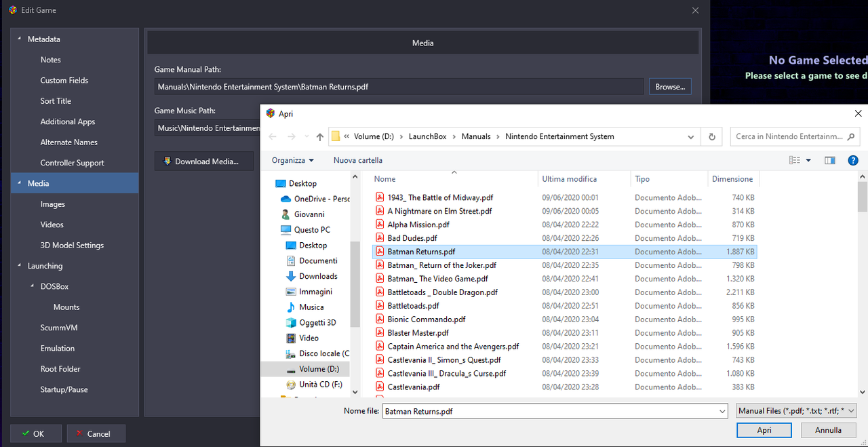Open the view options dropdown arrow
Screen dimensions: 868x447
pyautogui.click(x=808, y=161)
